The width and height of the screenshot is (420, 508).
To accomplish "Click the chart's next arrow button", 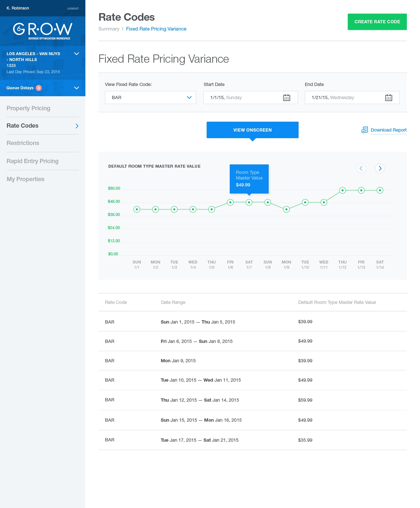I will [380, 168].
